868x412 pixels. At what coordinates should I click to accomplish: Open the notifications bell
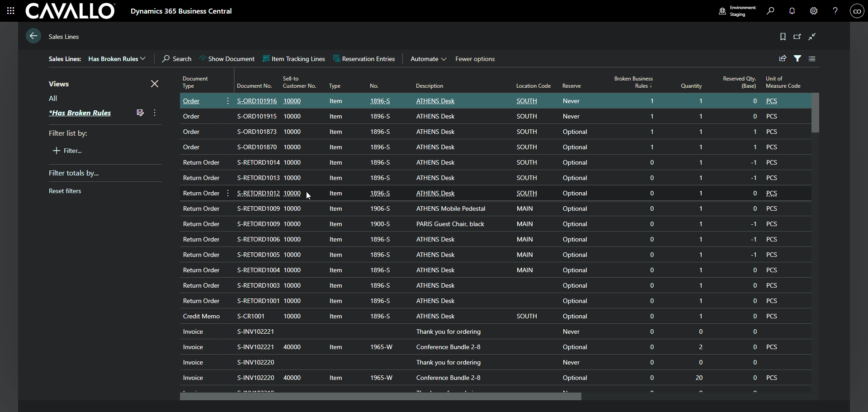click(x=792, y=11)
